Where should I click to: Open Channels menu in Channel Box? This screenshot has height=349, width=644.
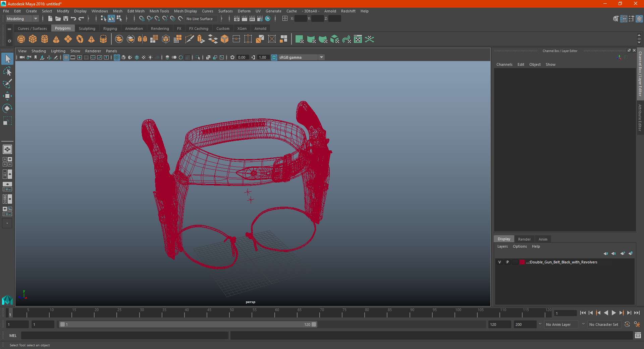point(504,64)
